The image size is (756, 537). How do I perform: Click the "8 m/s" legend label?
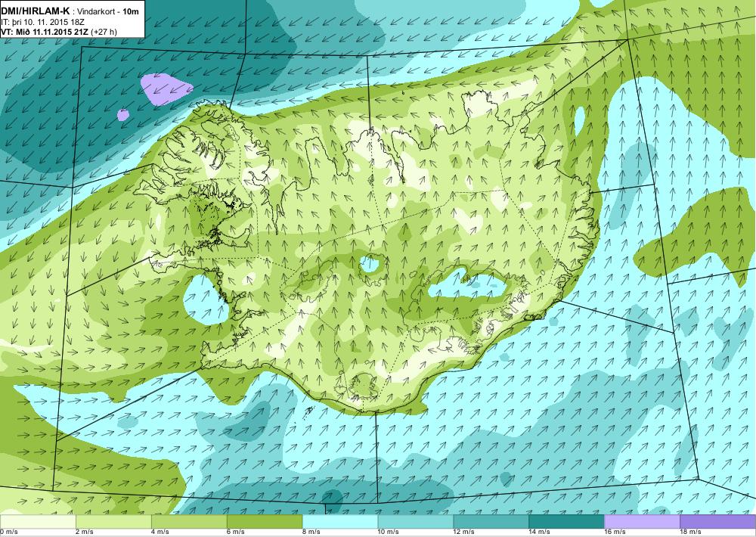click(311, 532)
